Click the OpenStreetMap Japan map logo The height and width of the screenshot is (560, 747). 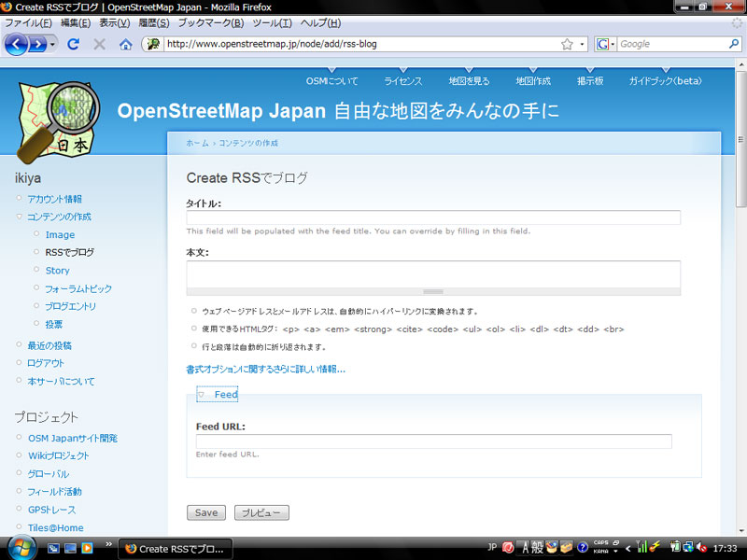pos(58,122)
